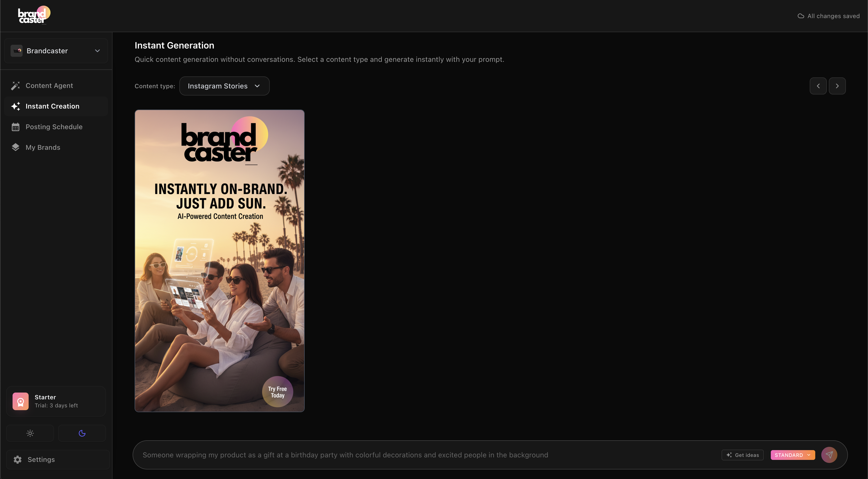The image size is (868, 479).
Task: Open the generated Instagram story thumbnail
Action: (219, 261)
